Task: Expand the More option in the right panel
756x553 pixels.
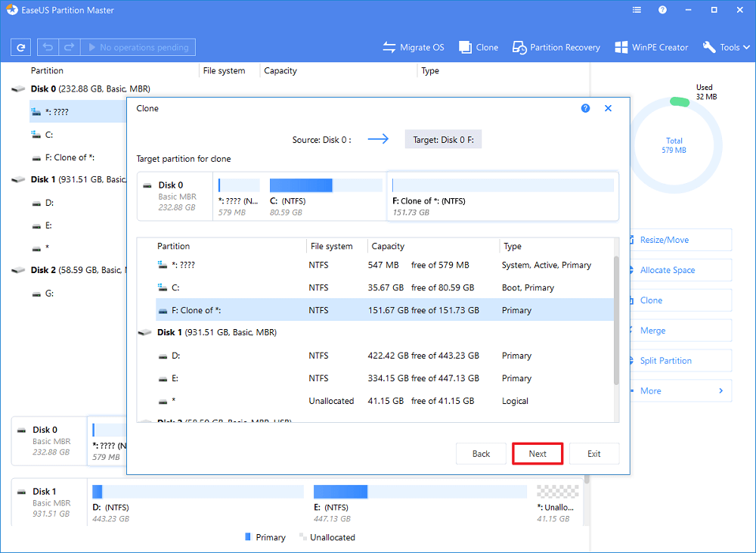Action: [x=680, y=391]
